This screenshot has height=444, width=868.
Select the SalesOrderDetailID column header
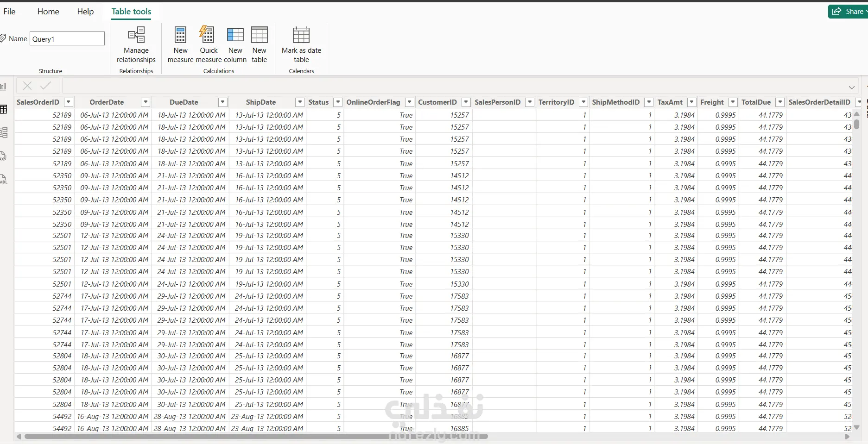(x=819, y=102)
